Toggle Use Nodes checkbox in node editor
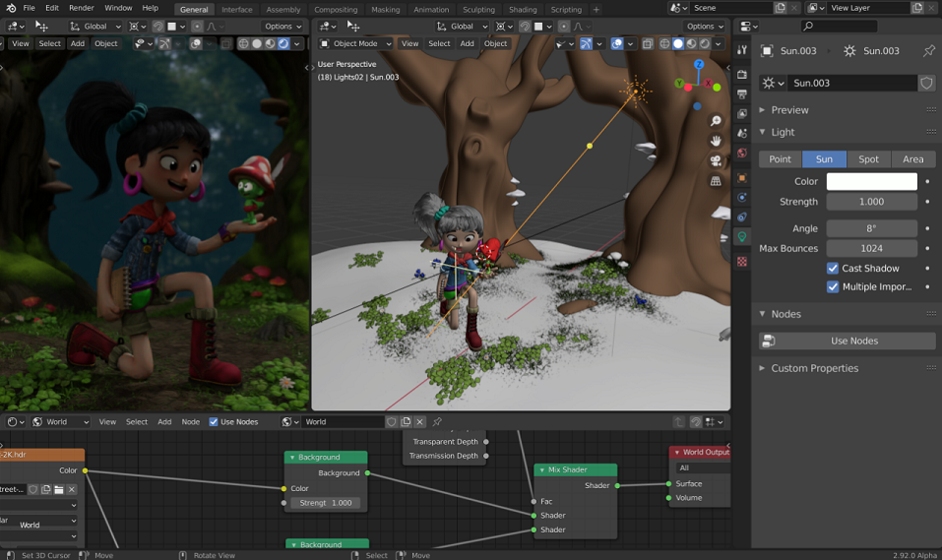 (214, 422)
